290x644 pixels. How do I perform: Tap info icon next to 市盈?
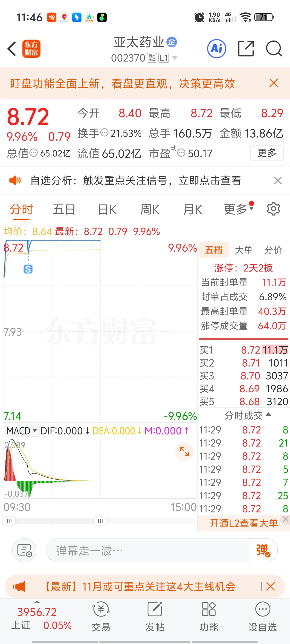click(x=181, y=153)
